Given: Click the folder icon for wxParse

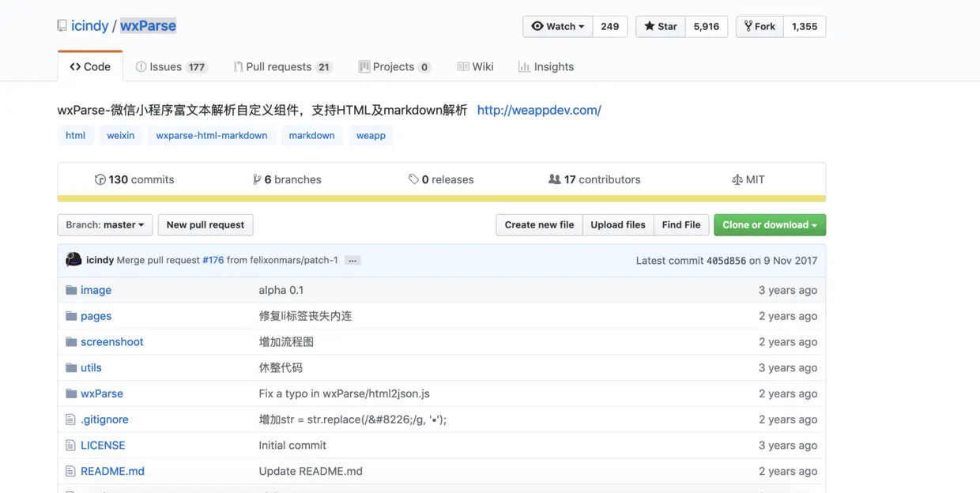Looking at the screenshot, I should click(x=71, y=393).
